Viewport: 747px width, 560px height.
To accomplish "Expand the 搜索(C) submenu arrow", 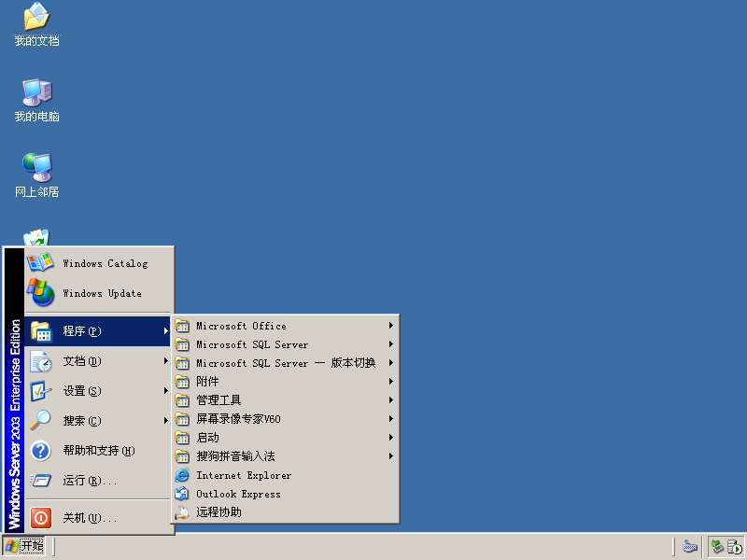I will [x=166, y=421].
